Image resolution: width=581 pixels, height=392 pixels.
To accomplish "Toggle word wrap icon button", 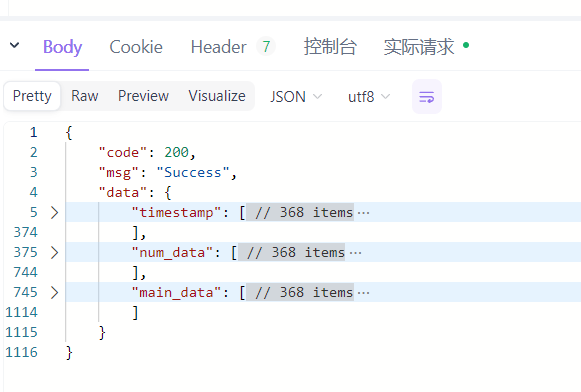I will 426,97.
